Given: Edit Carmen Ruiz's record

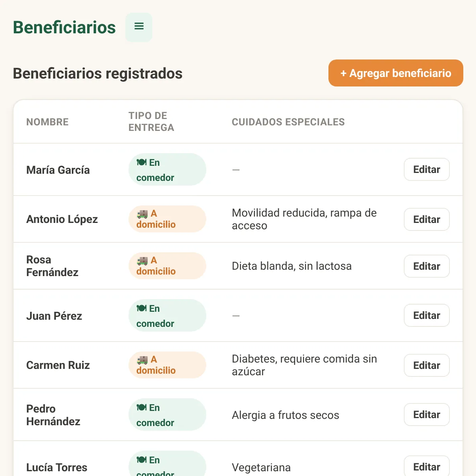Looking at the screenshot, I should (427, 365).
